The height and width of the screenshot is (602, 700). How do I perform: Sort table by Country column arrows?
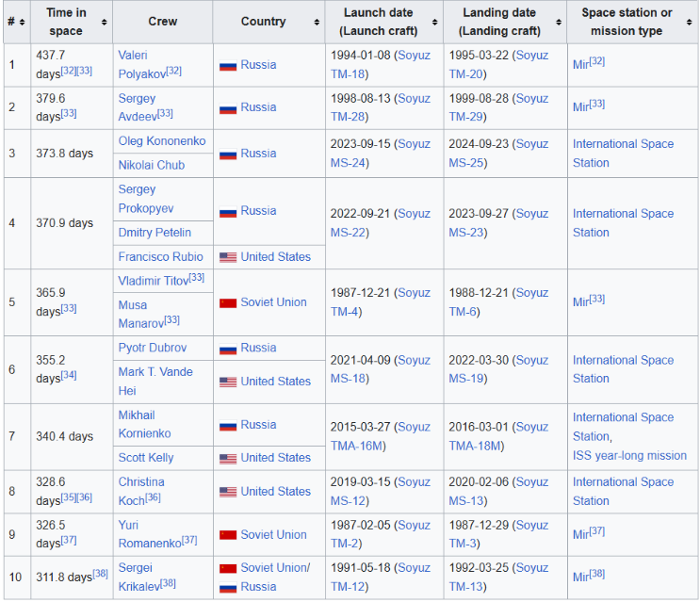click(317, 22)
